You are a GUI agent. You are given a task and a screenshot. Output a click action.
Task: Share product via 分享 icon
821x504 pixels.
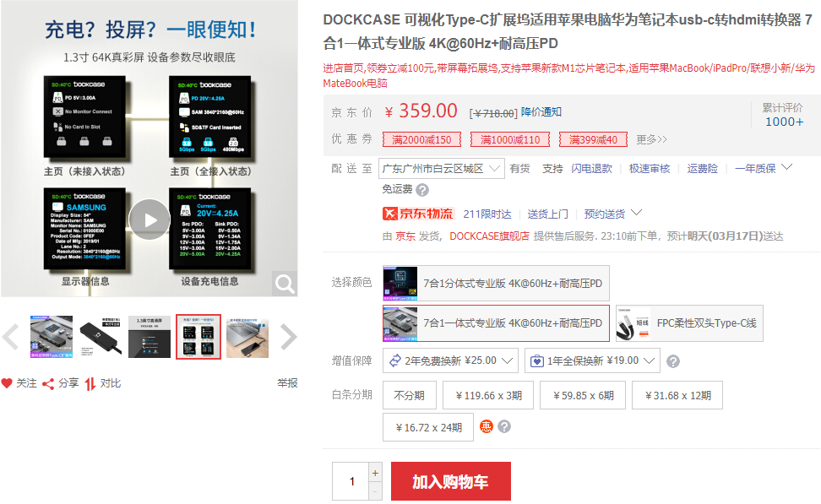click(49, 383)
